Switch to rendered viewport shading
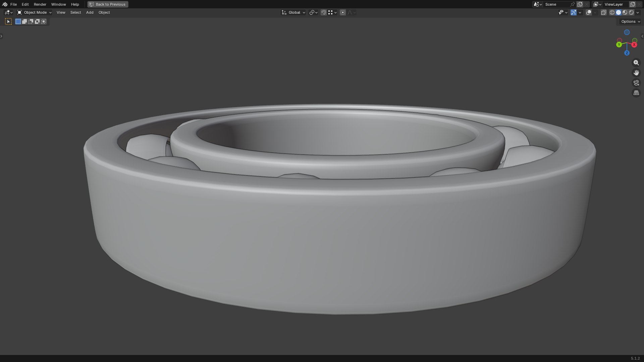This screenshot has width=644, height=362. 631,12
